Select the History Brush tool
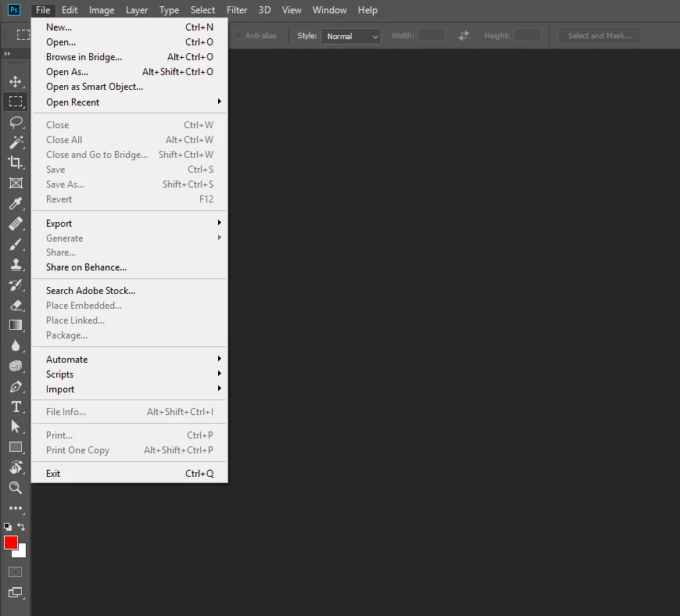 point(16,285)
